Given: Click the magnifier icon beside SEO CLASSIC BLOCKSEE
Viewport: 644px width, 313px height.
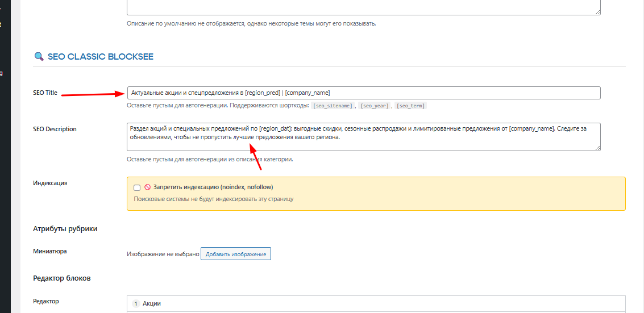Looking at the screenshot, I should point(39,57).
